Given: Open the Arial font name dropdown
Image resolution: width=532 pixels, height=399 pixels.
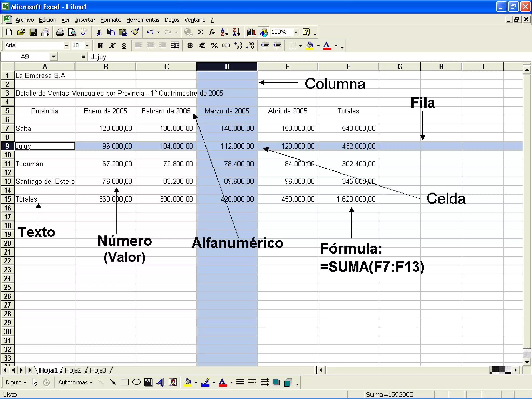Looking at the screenshot, I should (66, 46).
